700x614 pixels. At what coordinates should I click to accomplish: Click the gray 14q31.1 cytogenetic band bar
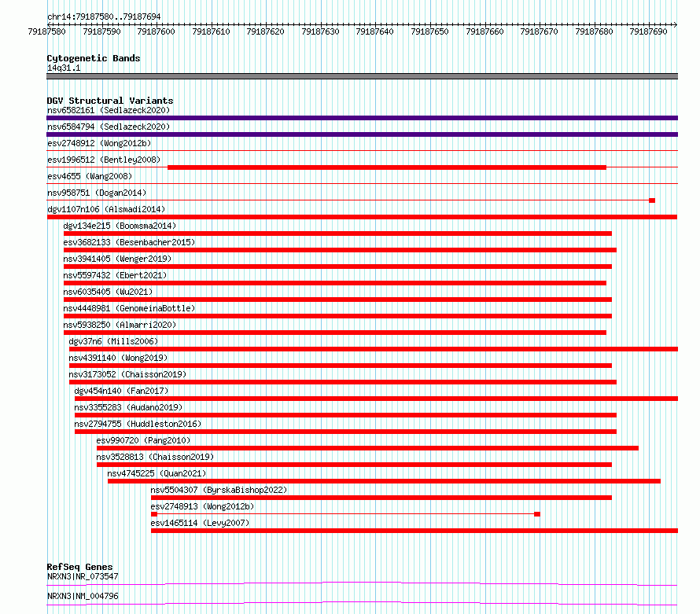pos(362,76)
